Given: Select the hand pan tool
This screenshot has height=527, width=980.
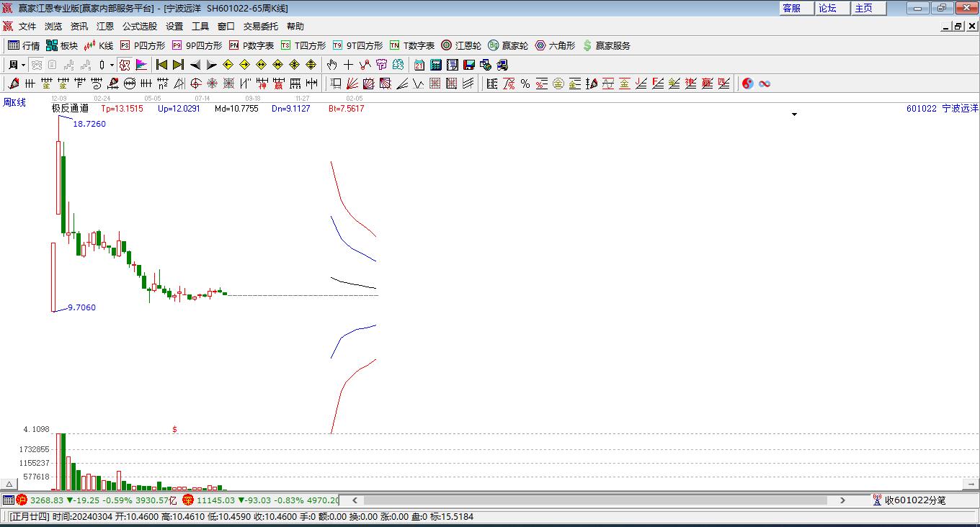Looking at the screenshot, I should point(332,65).
